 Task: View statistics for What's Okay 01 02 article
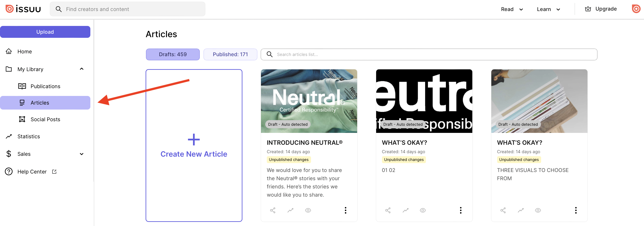(405, 210)
